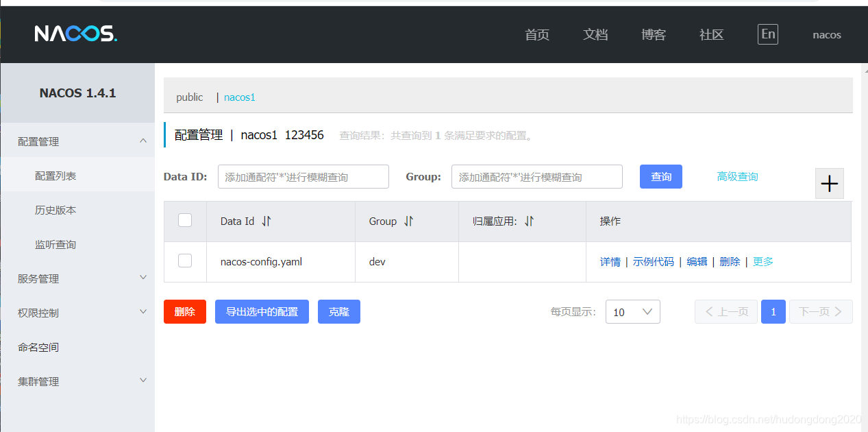Open 高级查询 advanced search link

tap(737, 176)
